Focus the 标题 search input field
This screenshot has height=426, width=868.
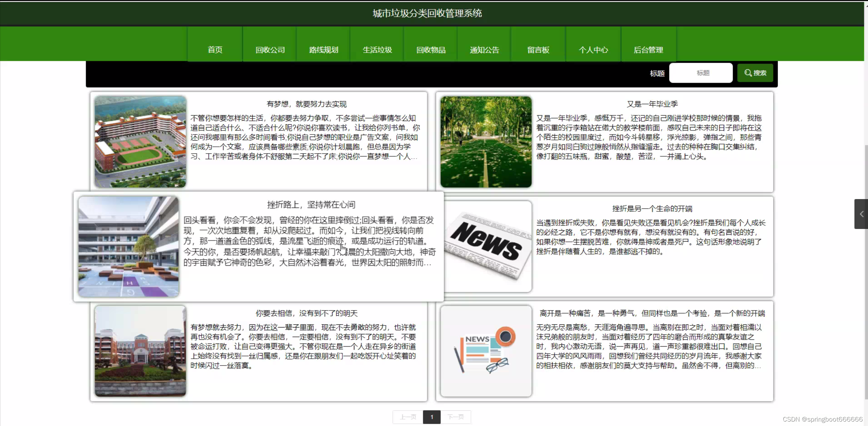[x=700, y=73]
